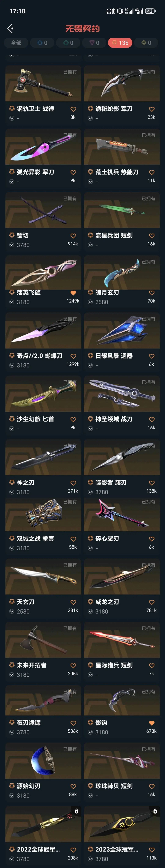Expand price chevron for 神之刃
Screen dimensions: 165x868
pos(12,492)
